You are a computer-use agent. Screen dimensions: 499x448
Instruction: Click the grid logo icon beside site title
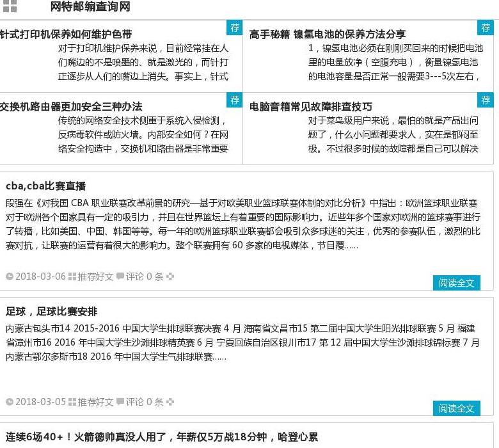10,6
